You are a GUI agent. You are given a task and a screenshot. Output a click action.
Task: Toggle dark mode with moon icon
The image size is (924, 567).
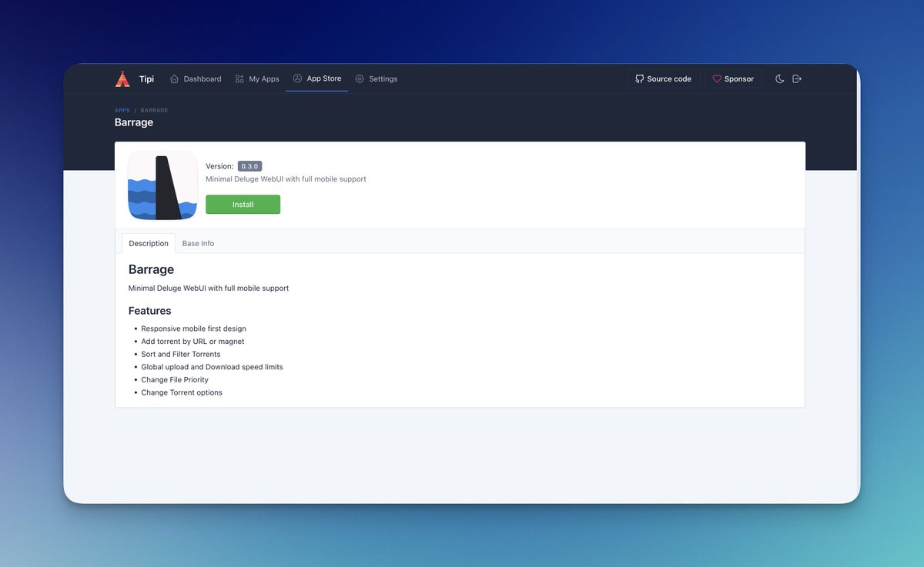click(x=779, y=78)
